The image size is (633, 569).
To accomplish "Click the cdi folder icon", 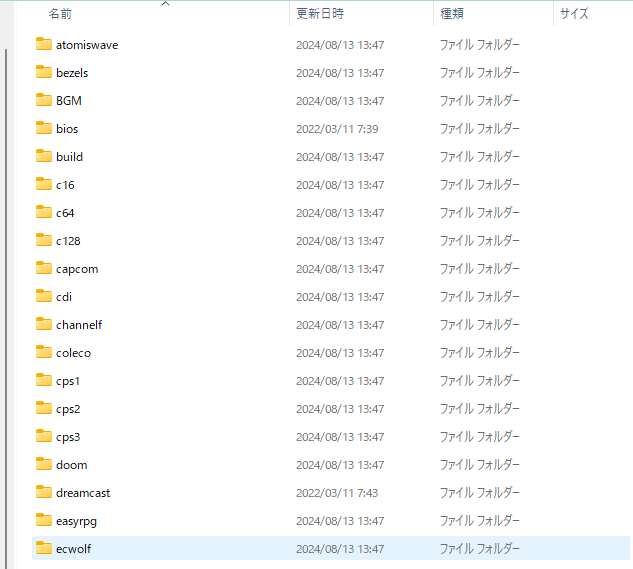I will pyautogui.click(x=44, y=296).
